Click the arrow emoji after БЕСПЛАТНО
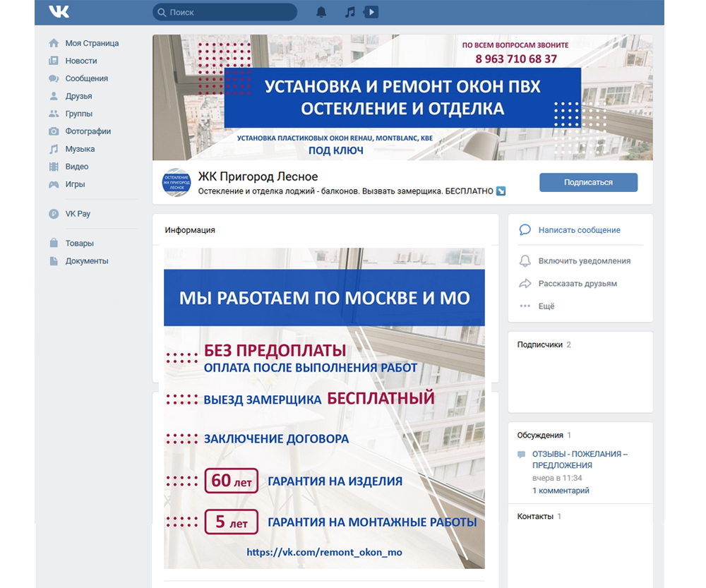Screen dimensions: 706x588 point(501,191)
